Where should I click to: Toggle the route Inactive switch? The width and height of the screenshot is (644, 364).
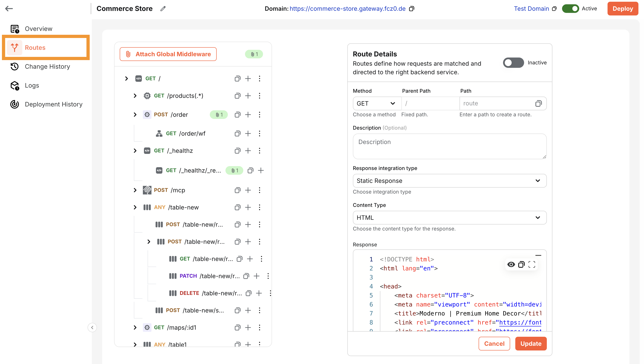coord(513,62)
